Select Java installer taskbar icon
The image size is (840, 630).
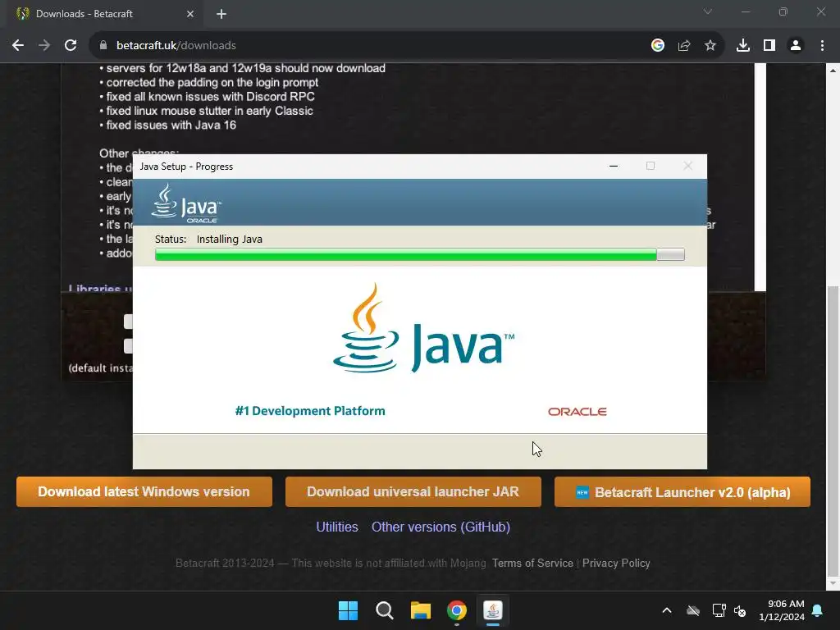tap(493, 610)
